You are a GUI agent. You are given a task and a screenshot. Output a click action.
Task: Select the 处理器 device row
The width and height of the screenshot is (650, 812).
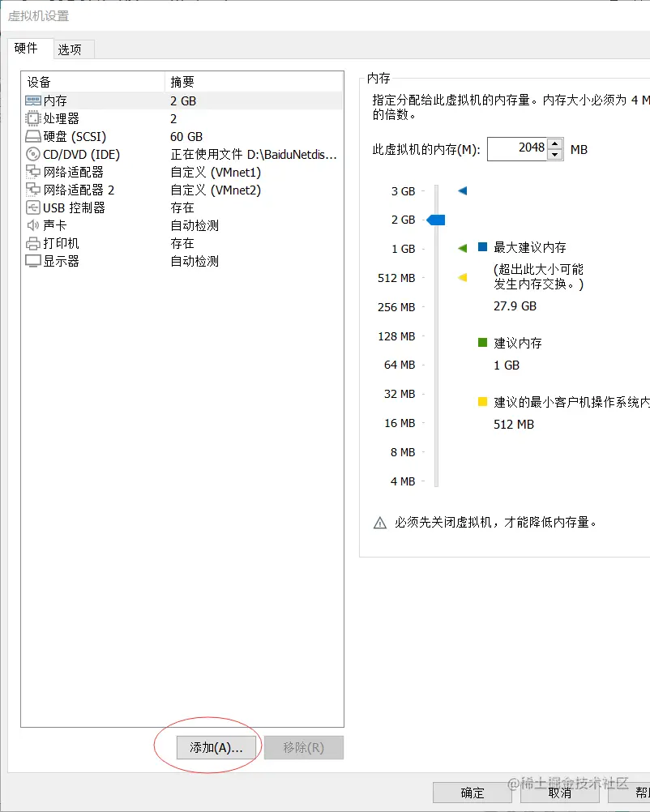tap(182, 118)
